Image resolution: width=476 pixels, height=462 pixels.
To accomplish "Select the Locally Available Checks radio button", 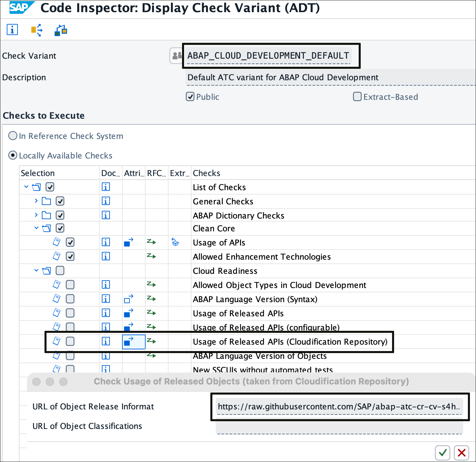I will [x=13, y=155].
